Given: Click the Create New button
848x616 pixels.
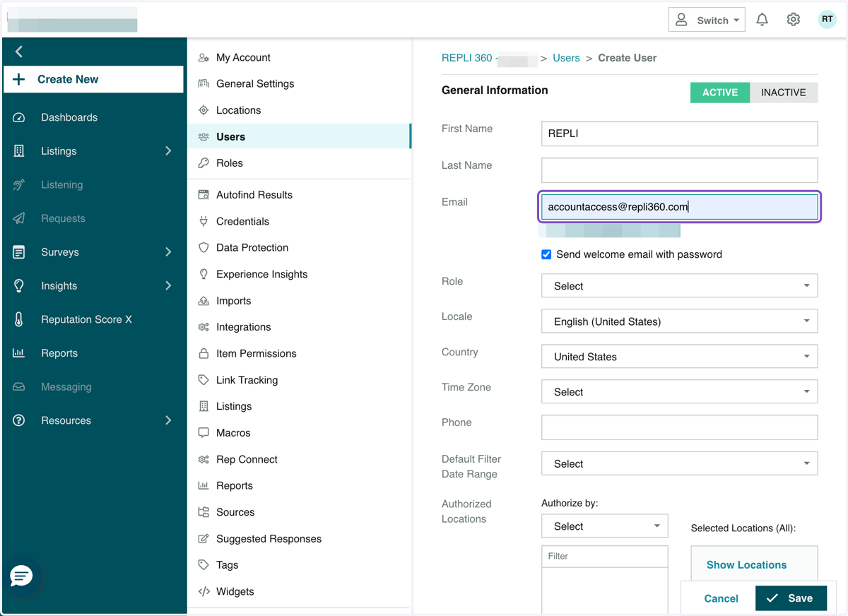Looking at the screenshot, I should [x=93, y=80].
